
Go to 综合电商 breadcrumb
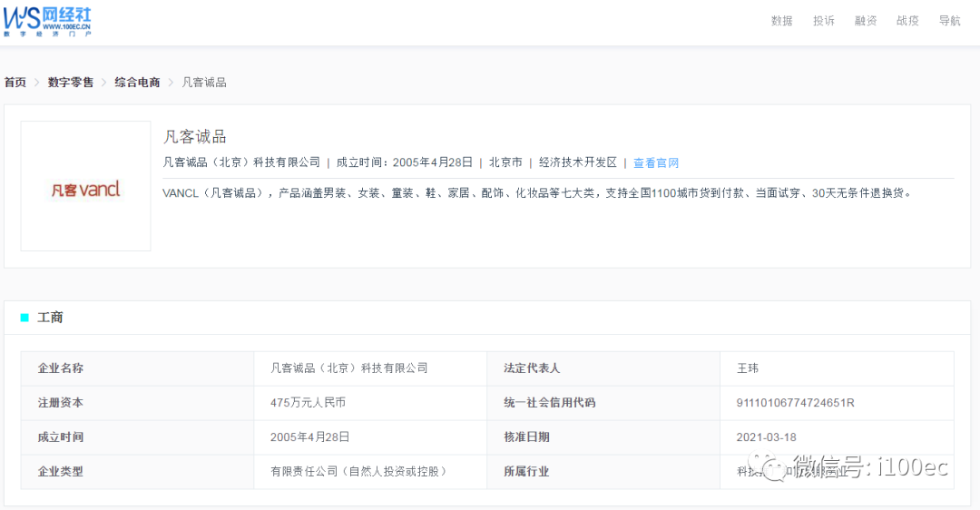pos(138,83)
